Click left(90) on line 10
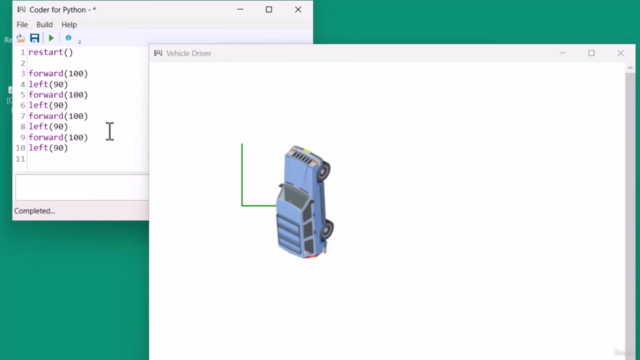Viewport: 640px width, 360px height. [48, 148]
